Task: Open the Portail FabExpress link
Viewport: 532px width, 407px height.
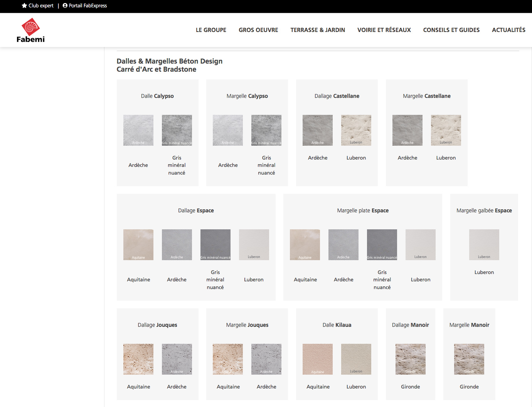Action: (x=85, y=6)
